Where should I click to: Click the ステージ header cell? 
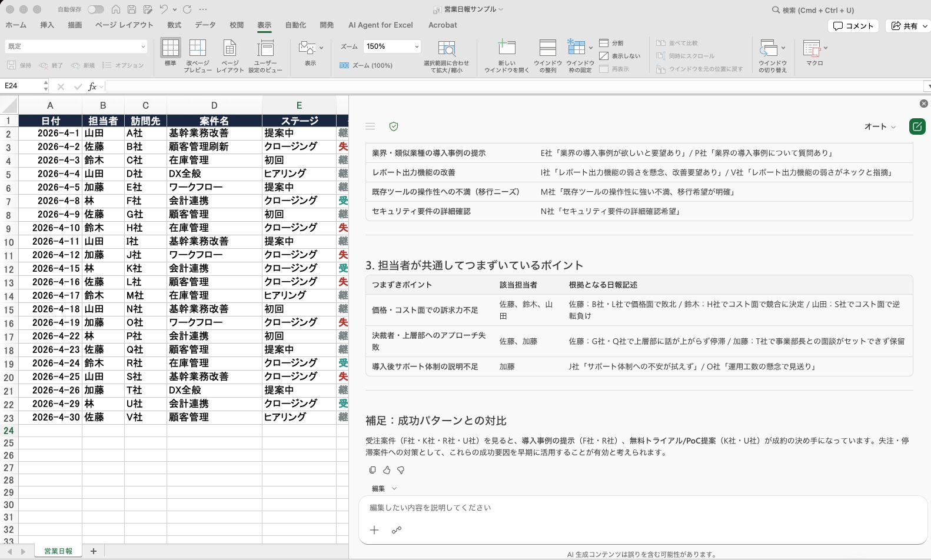(x=299, y=121)
